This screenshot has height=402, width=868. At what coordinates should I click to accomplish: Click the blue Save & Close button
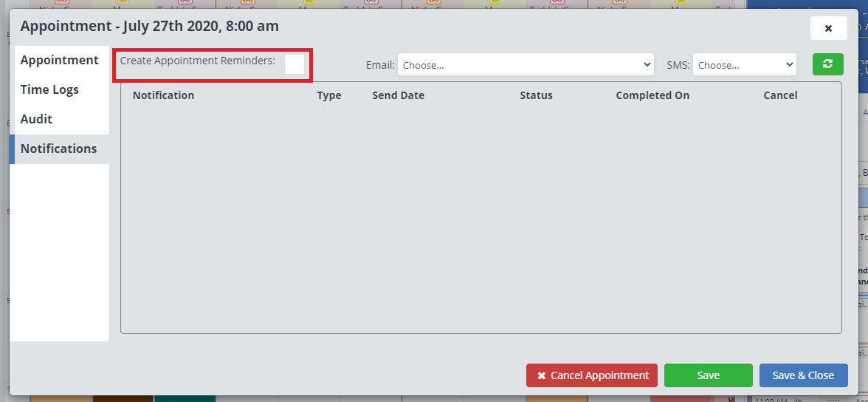(x=803, y=375)
